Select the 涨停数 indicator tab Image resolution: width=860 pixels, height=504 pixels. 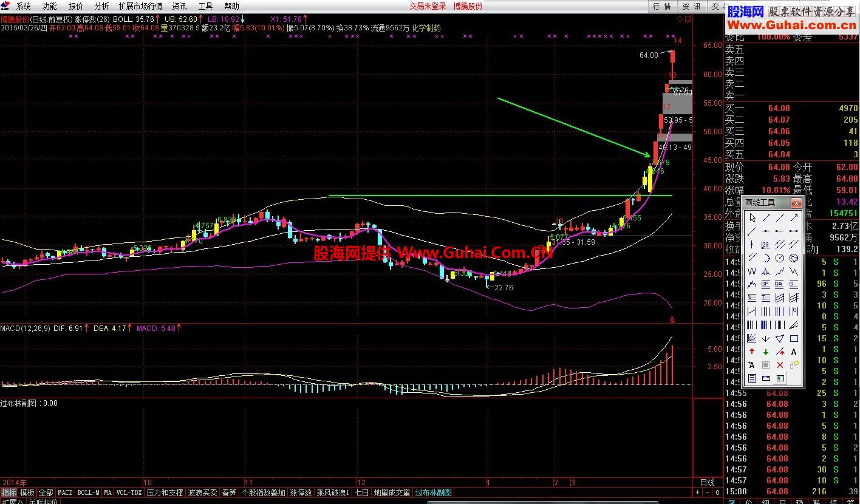[x=301, y=492]
